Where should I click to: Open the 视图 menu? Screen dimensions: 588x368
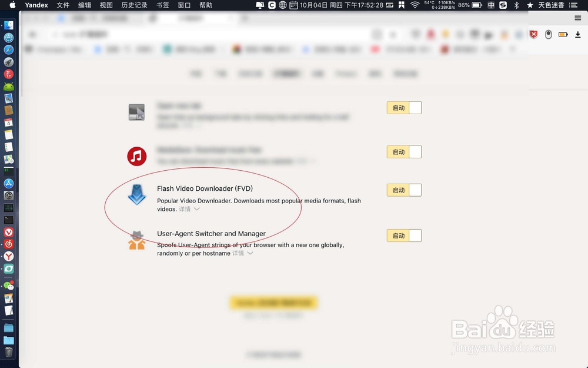[x=106, y=5]
